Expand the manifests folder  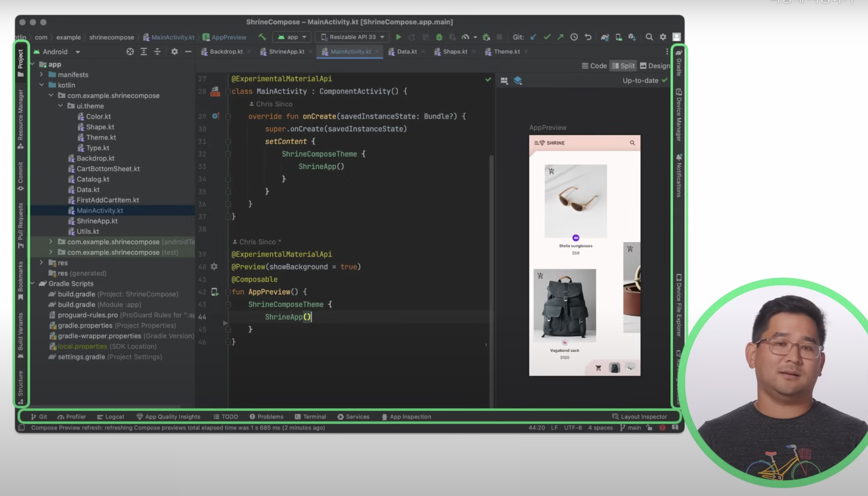pyautogui.click(x=41, y=74)
